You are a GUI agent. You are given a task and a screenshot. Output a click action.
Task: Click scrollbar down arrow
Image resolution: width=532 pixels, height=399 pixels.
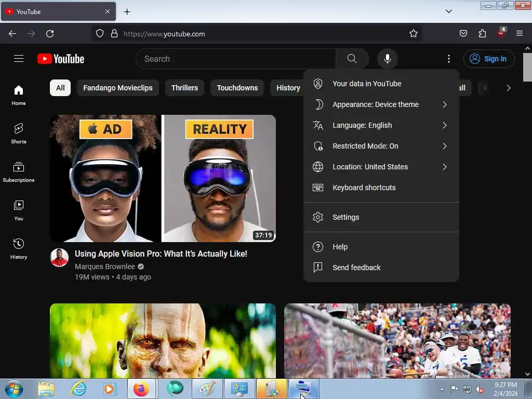527,374
